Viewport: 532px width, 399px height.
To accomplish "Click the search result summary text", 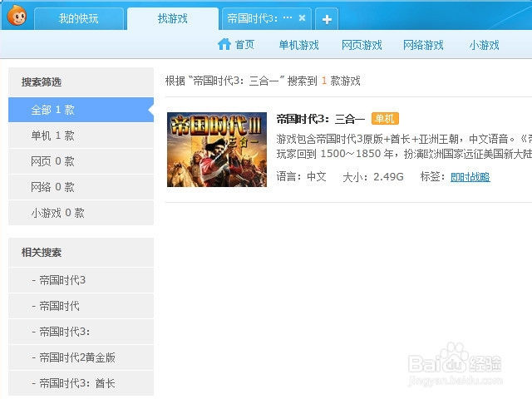I will pos(263,81).
